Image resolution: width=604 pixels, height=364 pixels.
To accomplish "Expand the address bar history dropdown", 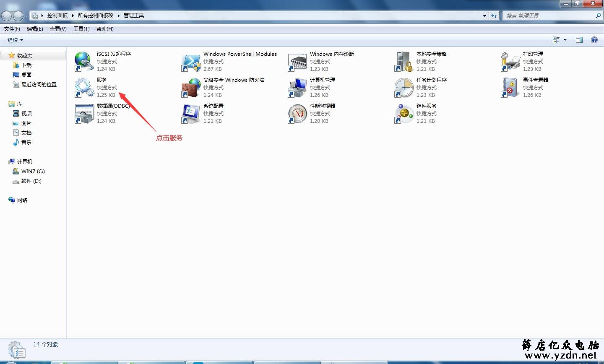I will pos(484,16).
